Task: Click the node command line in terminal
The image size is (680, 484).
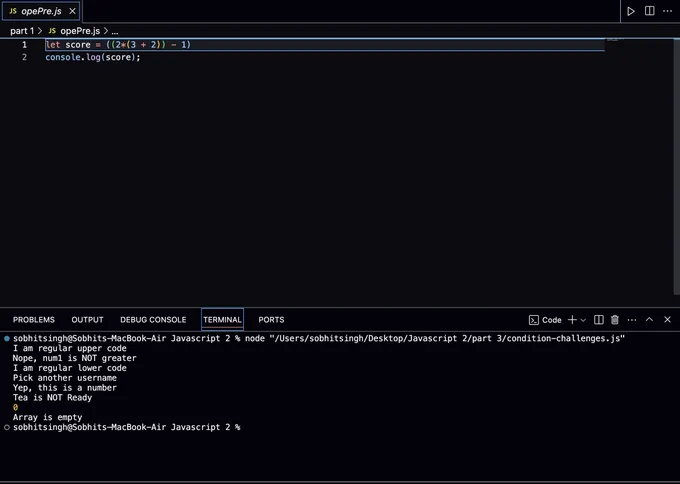Action: pyautogui.click(x=319, y=338)
